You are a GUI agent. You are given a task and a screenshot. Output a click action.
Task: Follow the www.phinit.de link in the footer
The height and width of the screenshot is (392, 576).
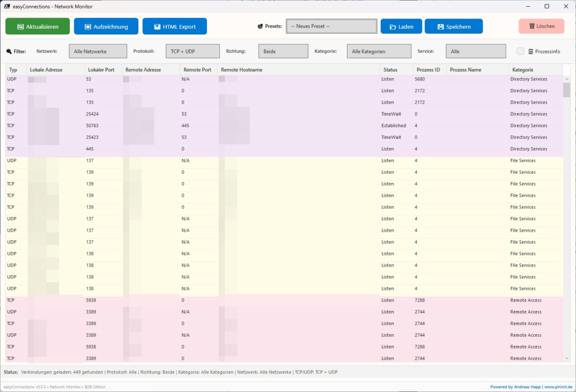558,386
